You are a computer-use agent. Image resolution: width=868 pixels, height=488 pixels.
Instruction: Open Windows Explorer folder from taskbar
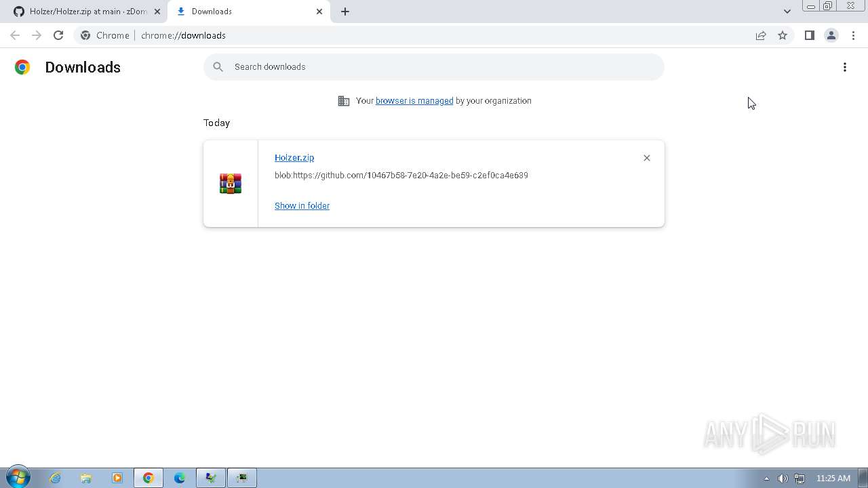tap(86, 478)
